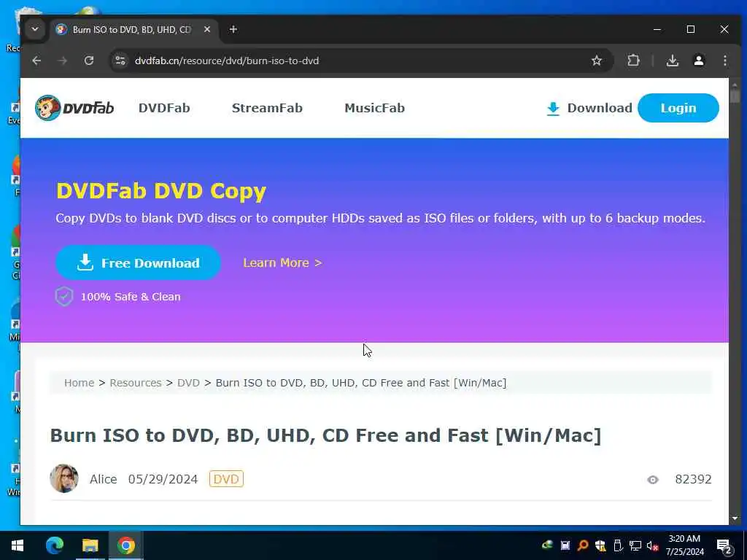Click Alice's author avatar
The width and height of the screenshot is (747, 560).
[x=64, y=478]
